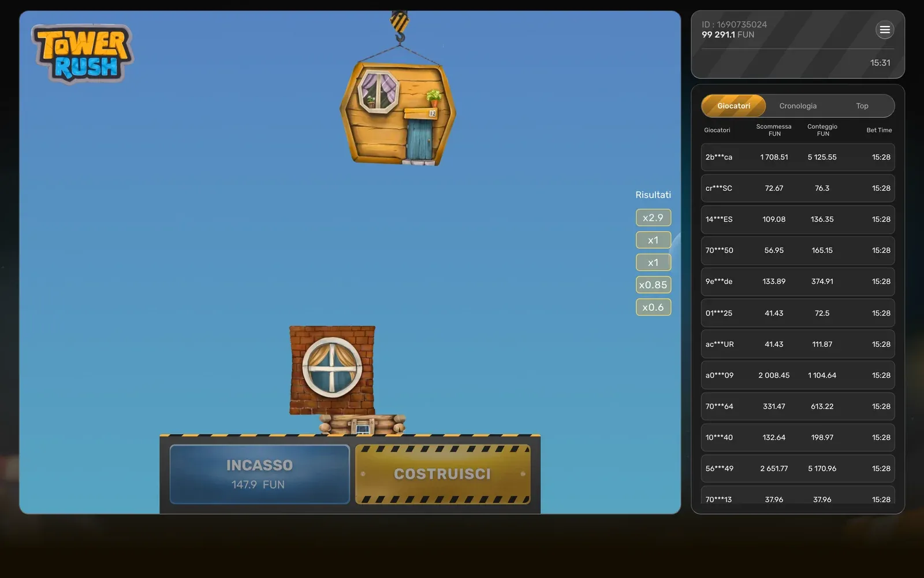
Task: Click the log cabin base block
Action: [x=362, y=424]
